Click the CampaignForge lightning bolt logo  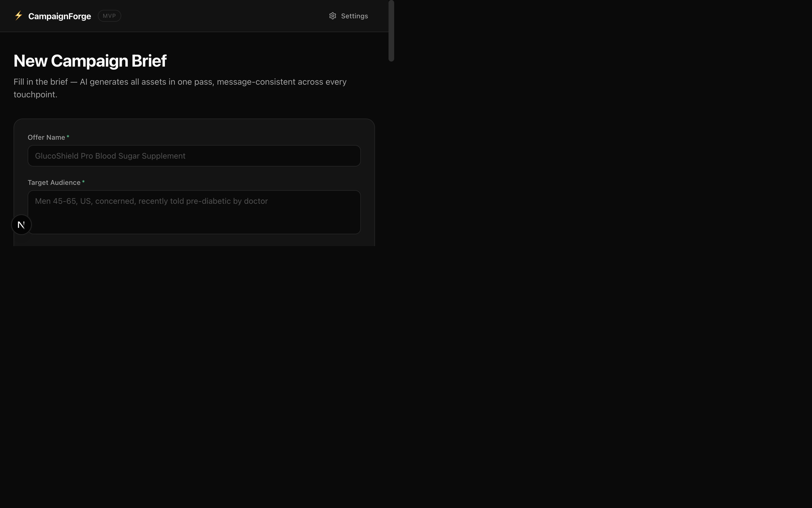coord(18,16)
